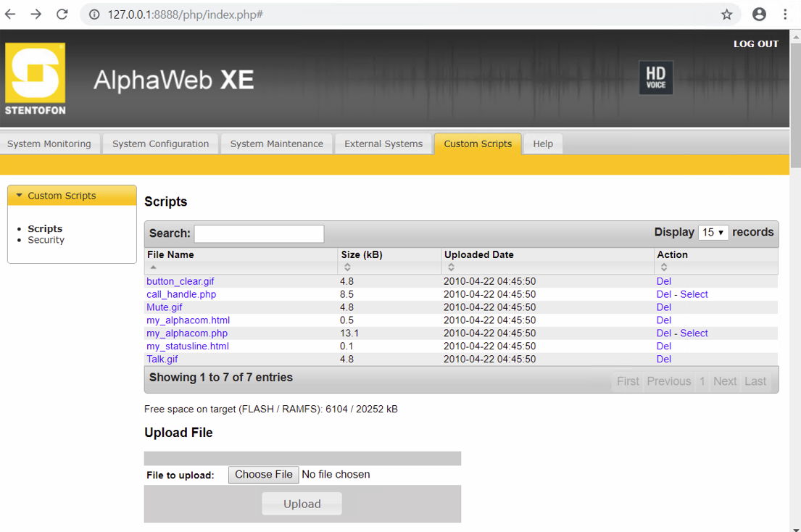Open the Help tab
The image size is (801, 532).
point(543,144)
